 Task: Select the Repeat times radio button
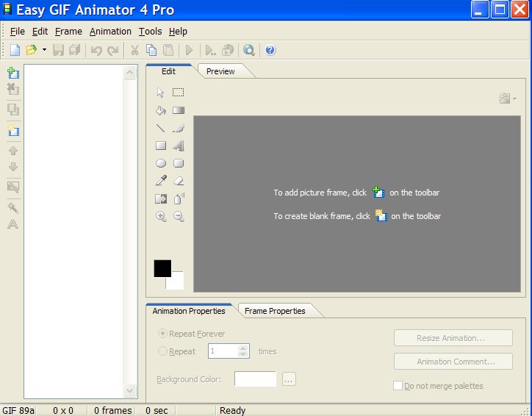tap(162, 351)
